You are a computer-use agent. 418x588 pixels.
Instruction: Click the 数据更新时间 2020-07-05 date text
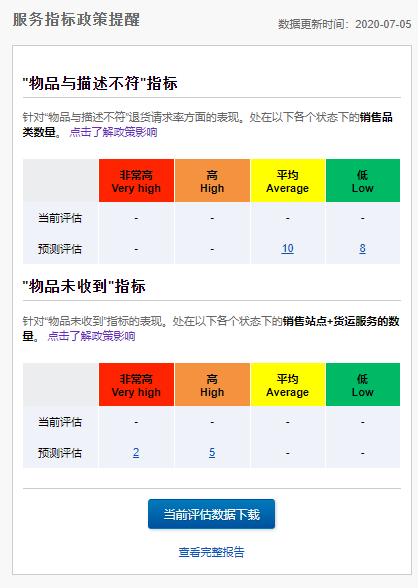[x=345, y=24]
